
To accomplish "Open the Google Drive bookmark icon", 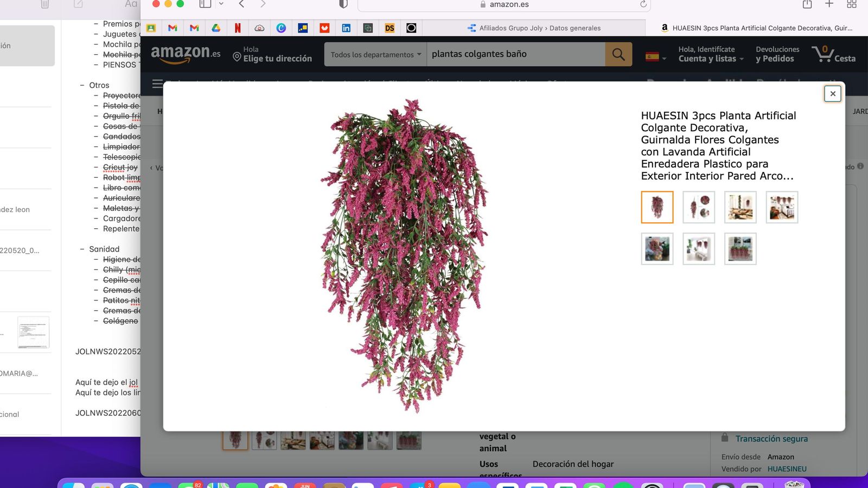I will [216, 28].
